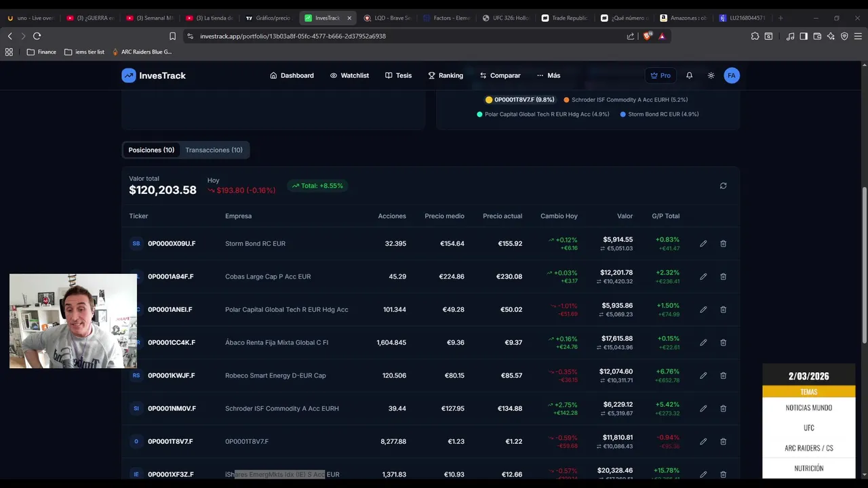Viewport: 868px width, 488px height.
Task: Click the 0P0001T8V7.F (9.8%) chart legend
Action: coord(520,100)
